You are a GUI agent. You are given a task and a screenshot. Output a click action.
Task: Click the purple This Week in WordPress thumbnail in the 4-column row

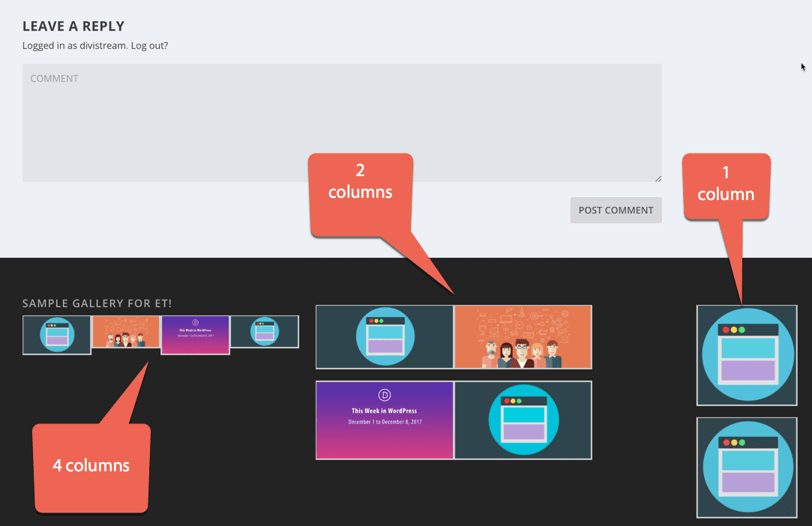pyautogui.click(x=195, y=334)
